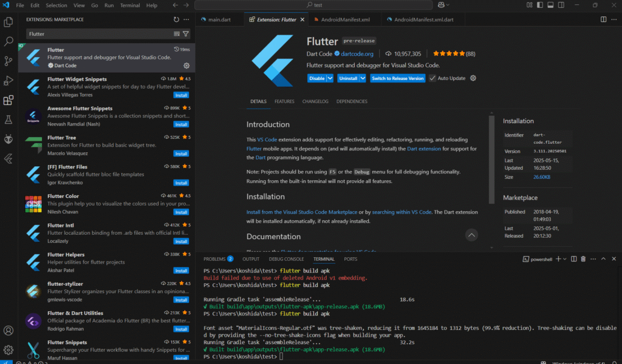Click the command center search box
Screen dimensions: 622x364
pyautogui.click(x=314, y=5)
